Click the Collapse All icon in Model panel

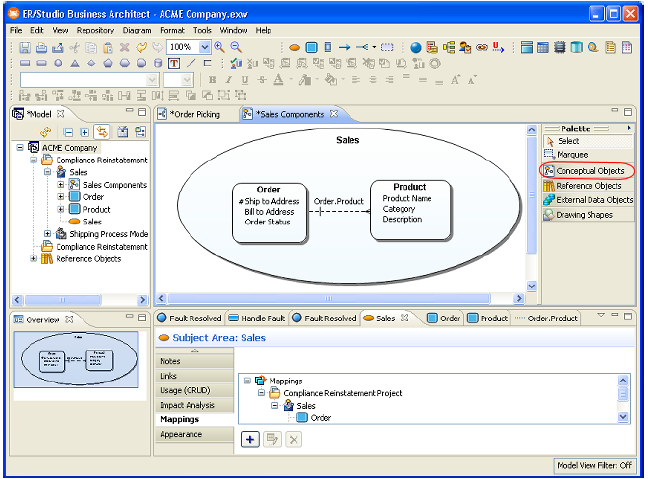(69, 132)
